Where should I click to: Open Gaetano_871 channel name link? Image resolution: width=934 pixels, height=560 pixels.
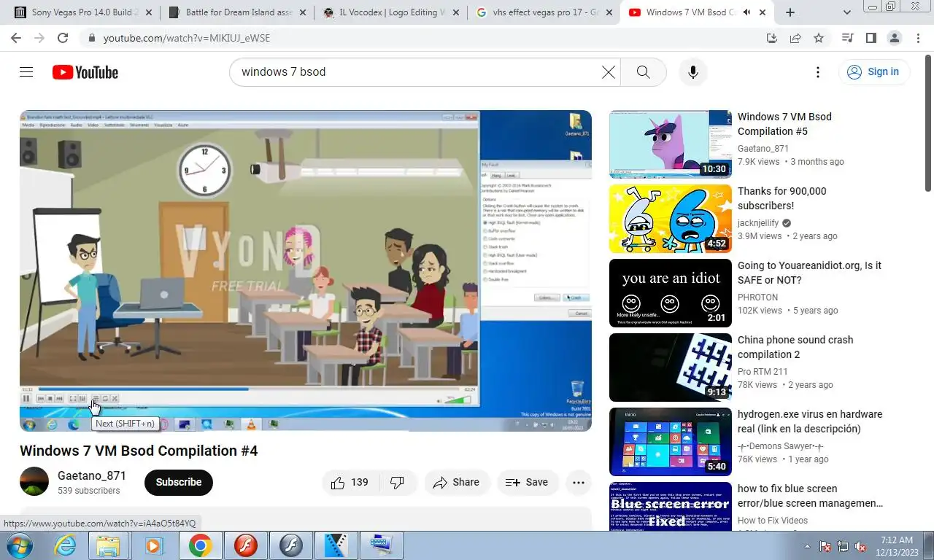pyautogui.click(x=92, y=475)
